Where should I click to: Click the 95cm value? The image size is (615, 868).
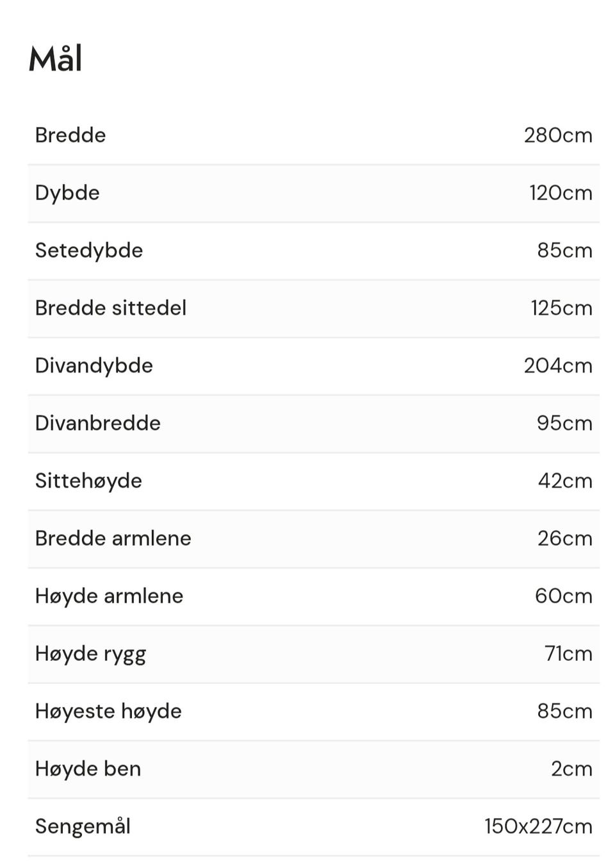click(x=564, y=423)
